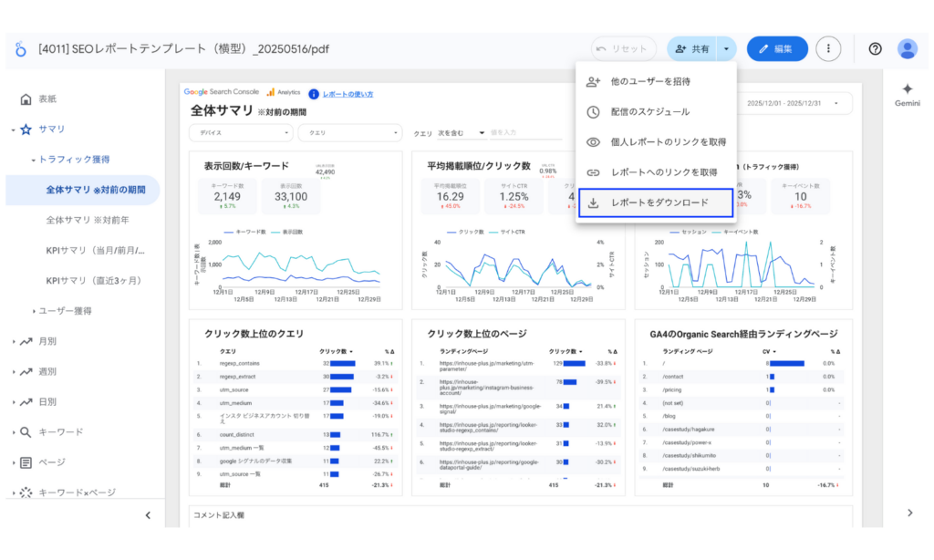Click the 編集 button

(x=775, y=48)
